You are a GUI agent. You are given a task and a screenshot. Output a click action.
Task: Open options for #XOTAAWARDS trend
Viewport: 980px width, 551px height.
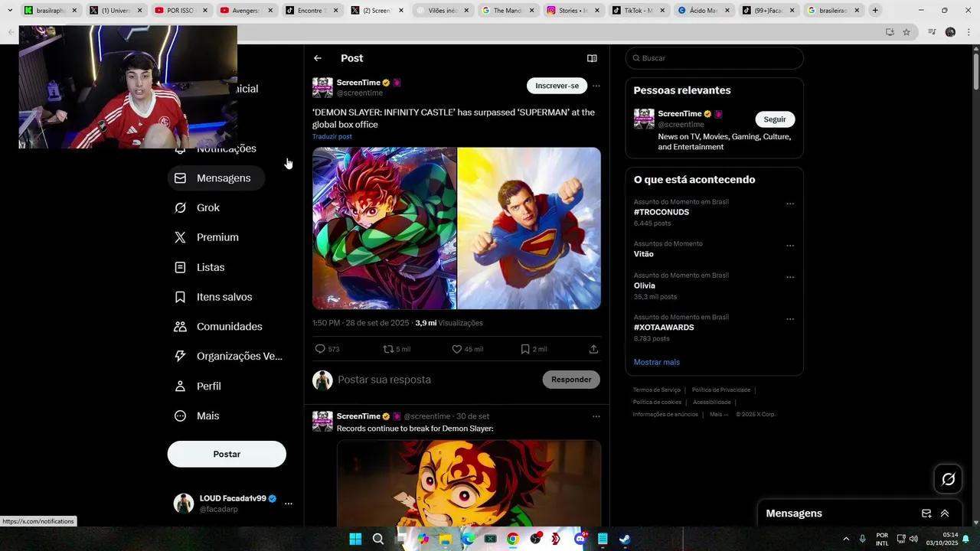pos(790,320)
